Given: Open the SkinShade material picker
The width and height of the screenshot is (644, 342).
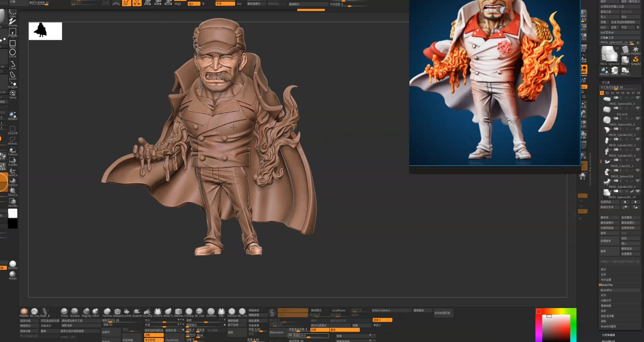Looking at the screenshot, I should pyautogui.click(x=13, y=265).
